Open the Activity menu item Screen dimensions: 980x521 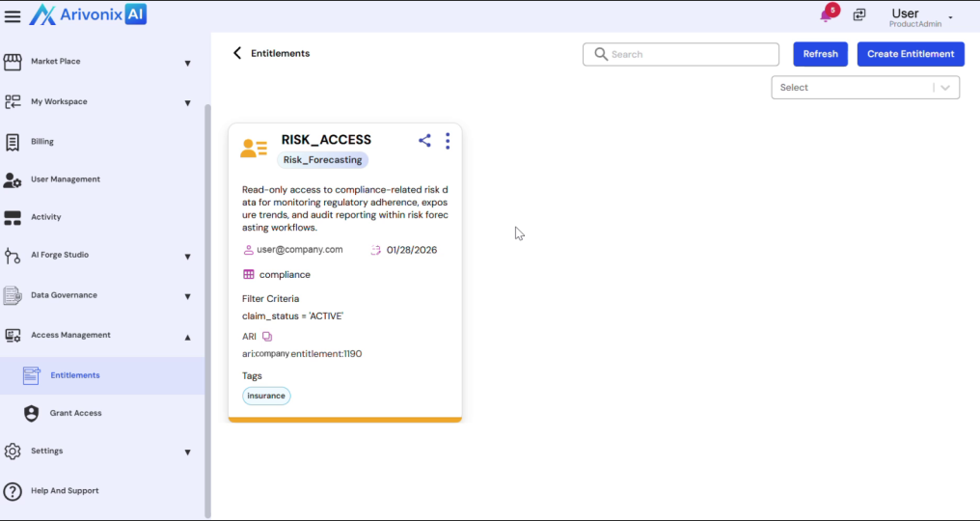tap(45, 217)
